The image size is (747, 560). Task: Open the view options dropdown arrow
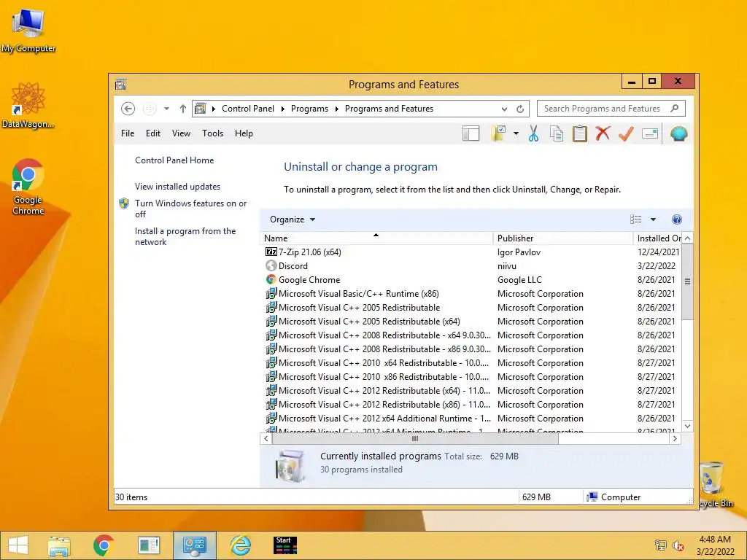(653, 219)
